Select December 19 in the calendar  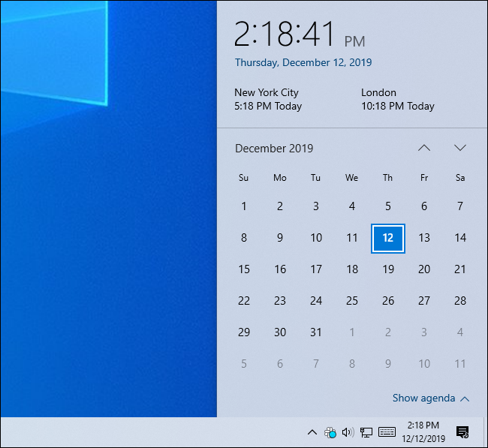tap(388, 269)
